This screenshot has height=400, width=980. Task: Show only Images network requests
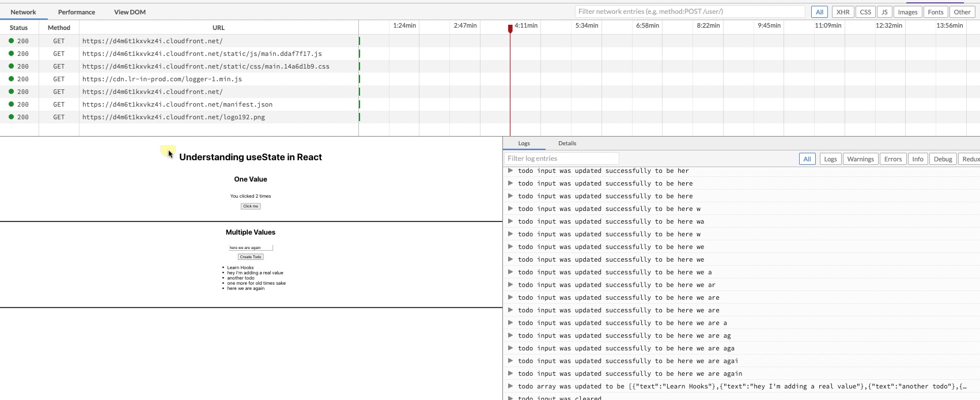tap(907, 12)
